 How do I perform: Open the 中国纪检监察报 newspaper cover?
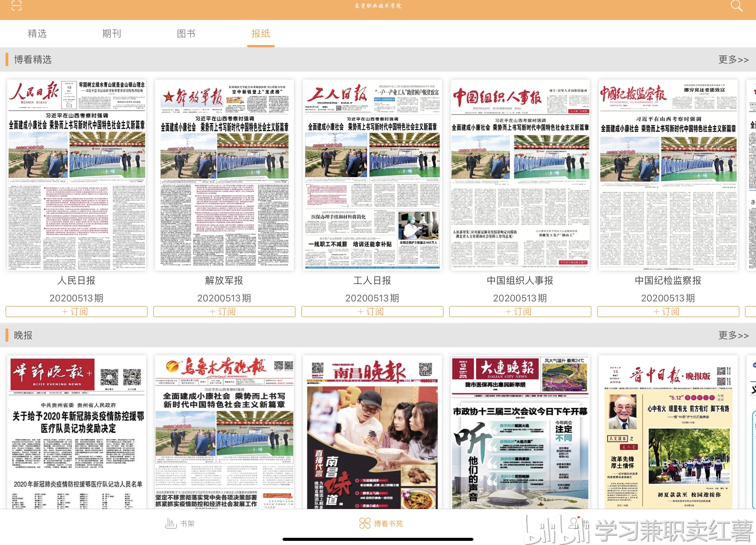[x=668, y=175]
